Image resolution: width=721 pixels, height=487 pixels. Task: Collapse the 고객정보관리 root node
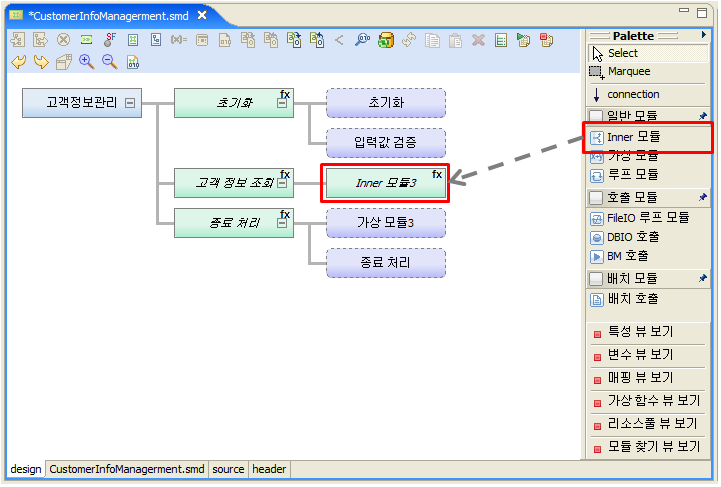(x=130, y=103)
